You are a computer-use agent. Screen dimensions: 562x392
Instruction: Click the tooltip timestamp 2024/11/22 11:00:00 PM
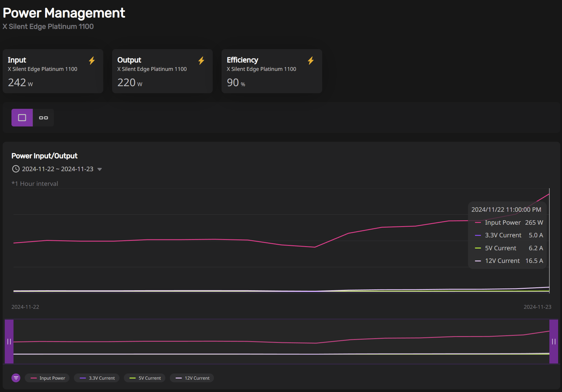click(x=506, y=210)
